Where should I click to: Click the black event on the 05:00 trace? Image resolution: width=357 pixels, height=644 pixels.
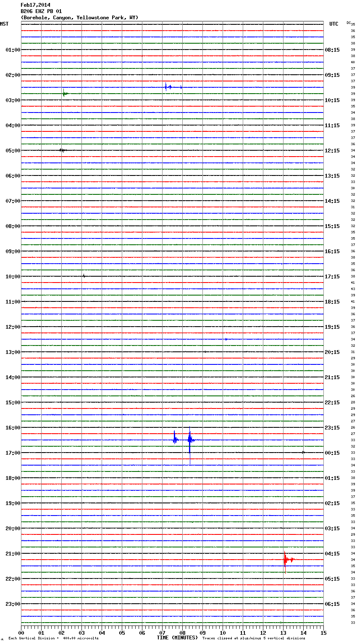coord(62,150)
